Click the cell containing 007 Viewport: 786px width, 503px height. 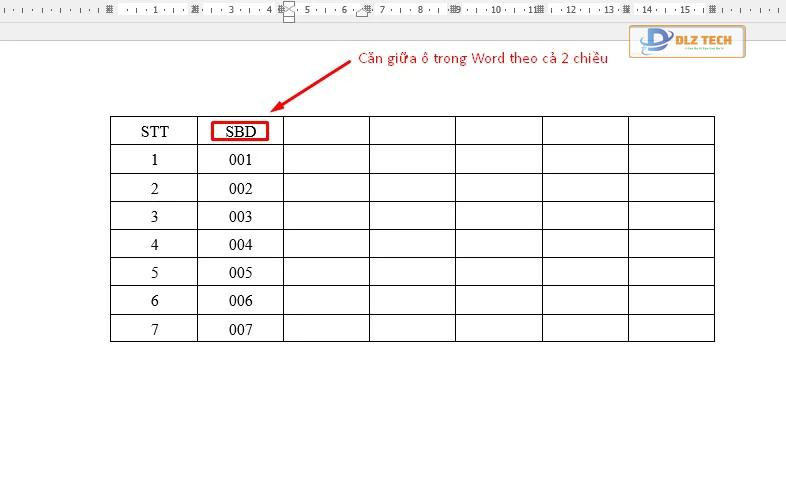point(240,328)
